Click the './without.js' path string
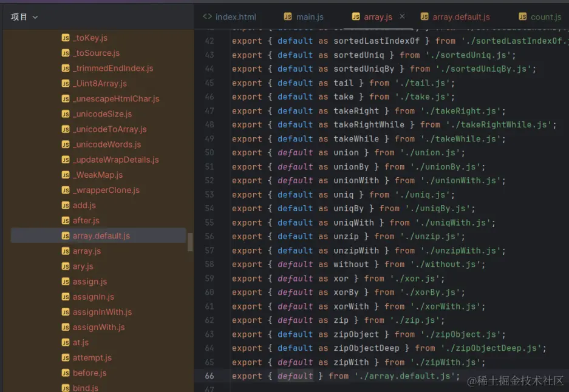The height and width of the screenshot is (392, 569). (445, 265)
